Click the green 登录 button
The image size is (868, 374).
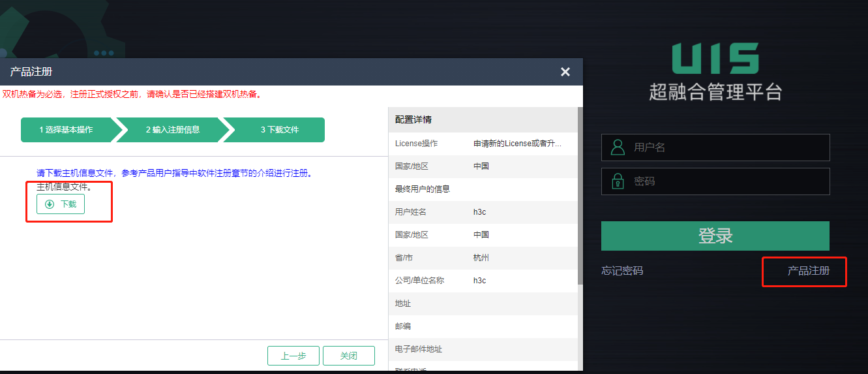[x=715, y=236]
